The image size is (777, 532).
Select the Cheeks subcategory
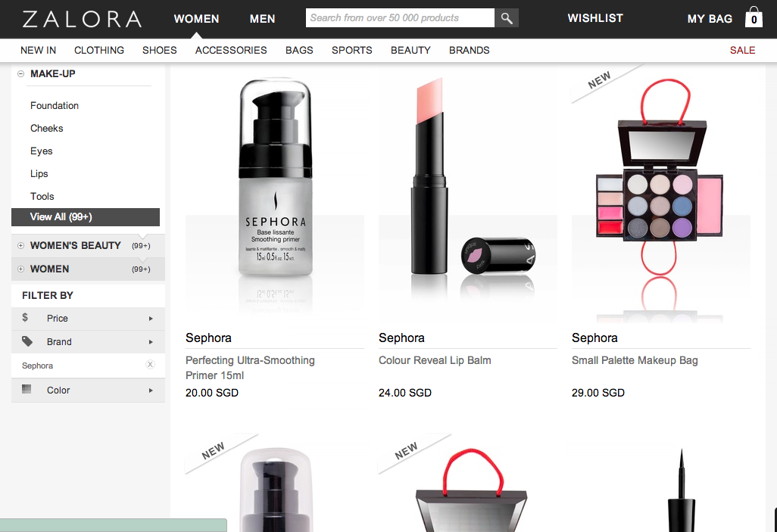47,129
